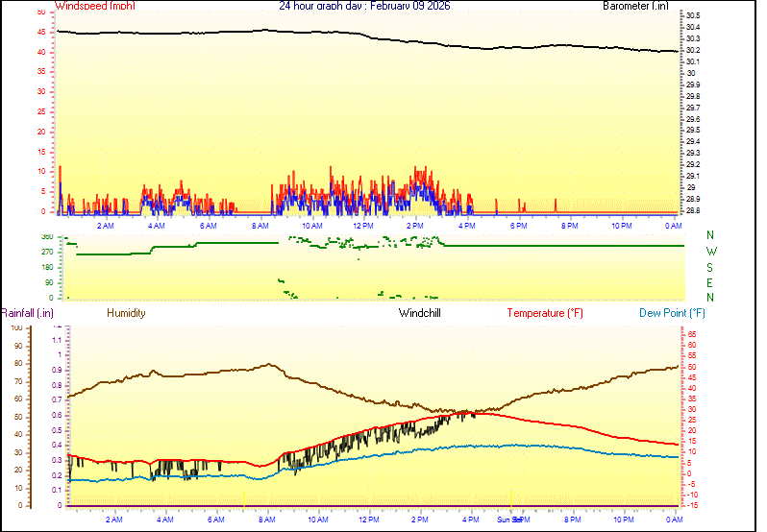Click 10 PM on the temperature graph time axis

click(624, 520)
